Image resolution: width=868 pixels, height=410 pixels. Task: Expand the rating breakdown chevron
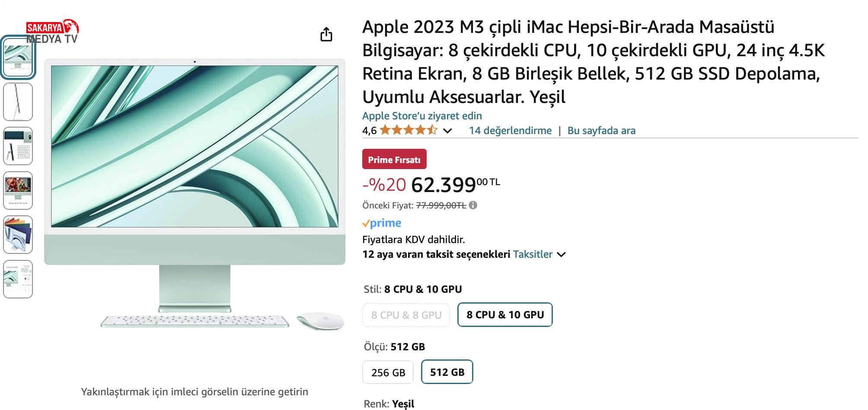(x=448, y=131)
